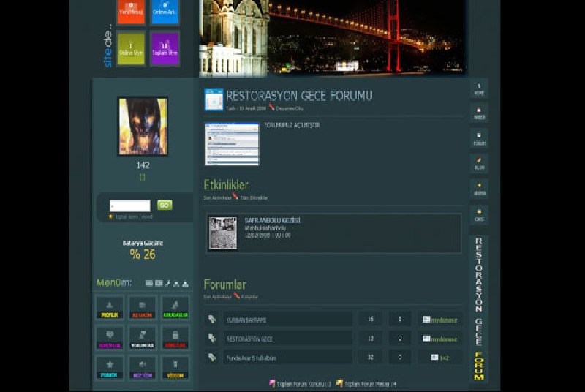Go to Home in right sidebar

point(479,89)
